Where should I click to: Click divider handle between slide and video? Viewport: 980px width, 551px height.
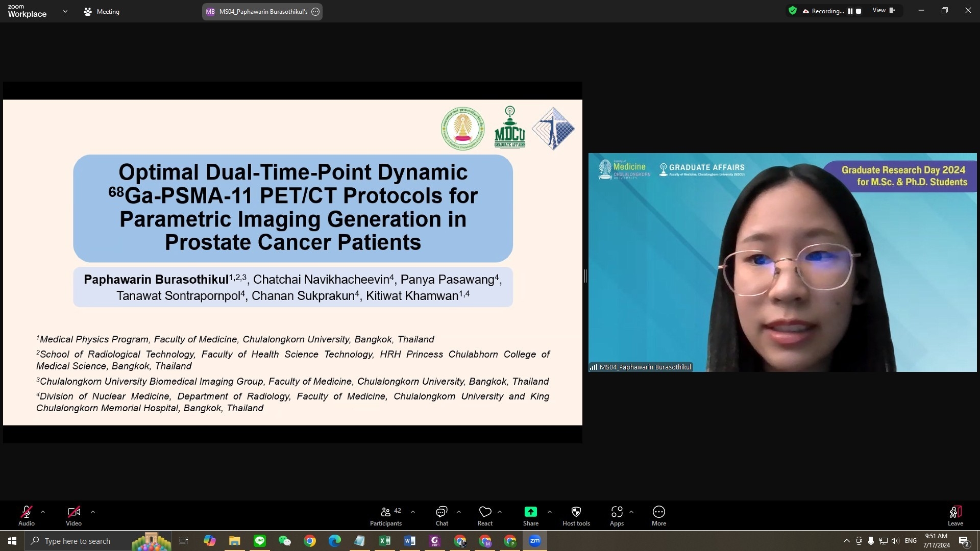(585, 276)
